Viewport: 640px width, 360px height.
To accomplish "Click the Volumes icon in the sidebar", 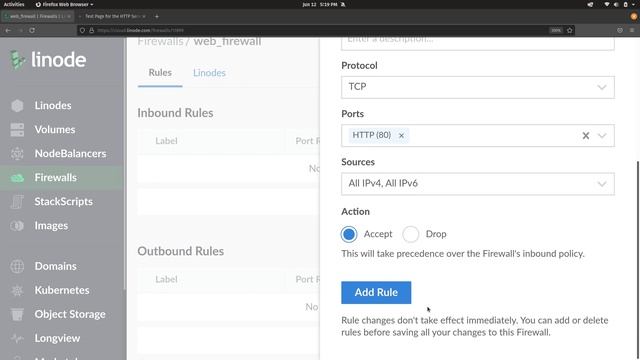I will pos(17,129).
